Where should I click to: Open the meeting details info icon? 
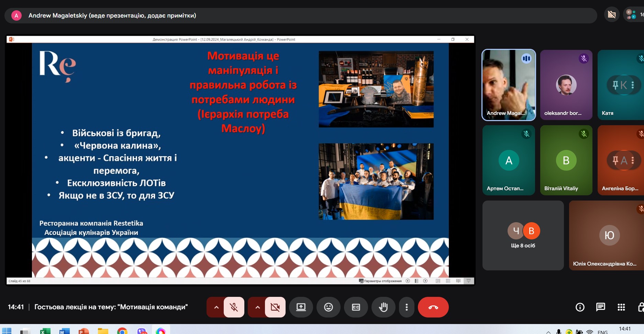pos(580,307)
